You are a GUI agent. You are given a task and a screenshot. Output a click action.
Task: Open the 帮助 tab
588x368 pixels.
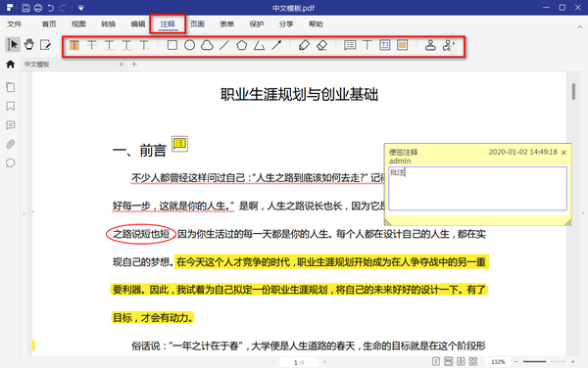point(316,23)
